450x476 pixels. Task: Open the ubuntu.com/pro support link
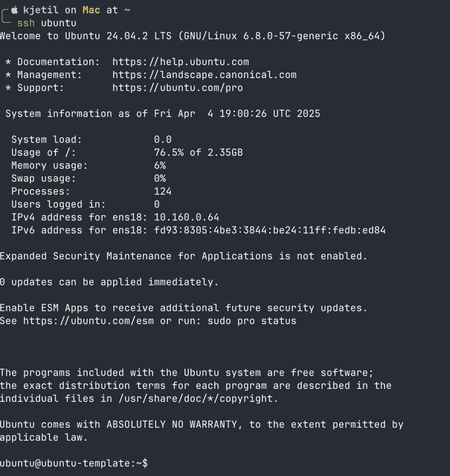coord(178,88)
